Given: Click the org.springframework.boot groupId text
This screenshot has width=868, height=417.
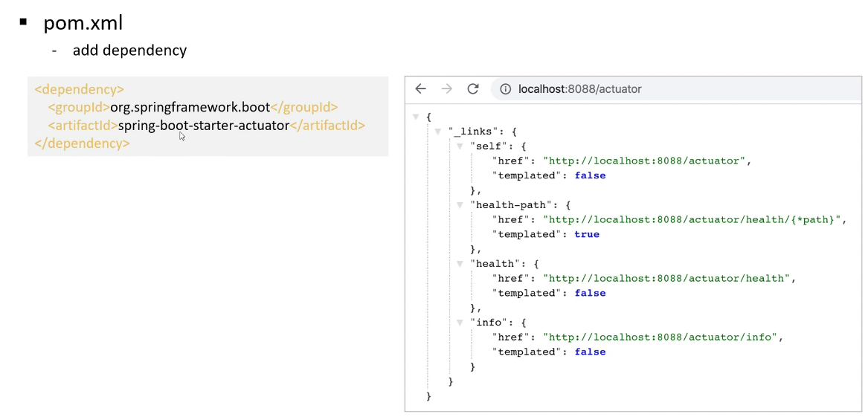Looking at the screenshot, I should (x=190, y=107).
